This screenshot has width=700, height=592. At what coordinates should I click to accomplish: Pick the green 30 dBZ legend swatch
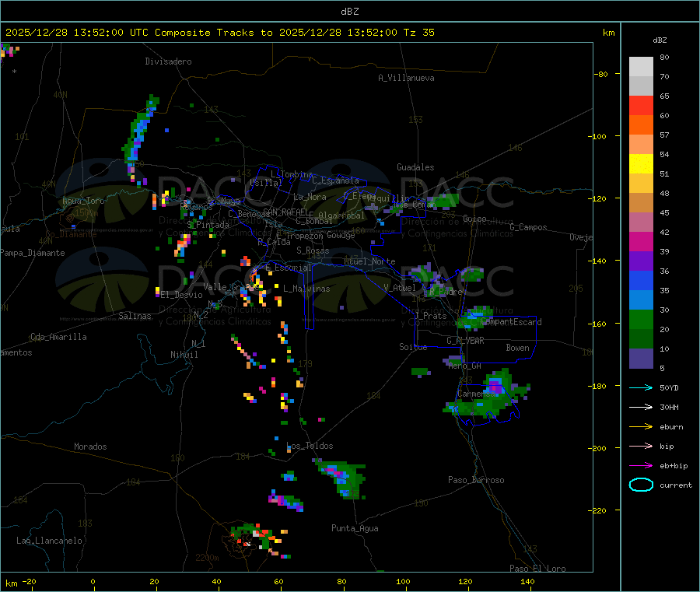click(x=641, y=319)
